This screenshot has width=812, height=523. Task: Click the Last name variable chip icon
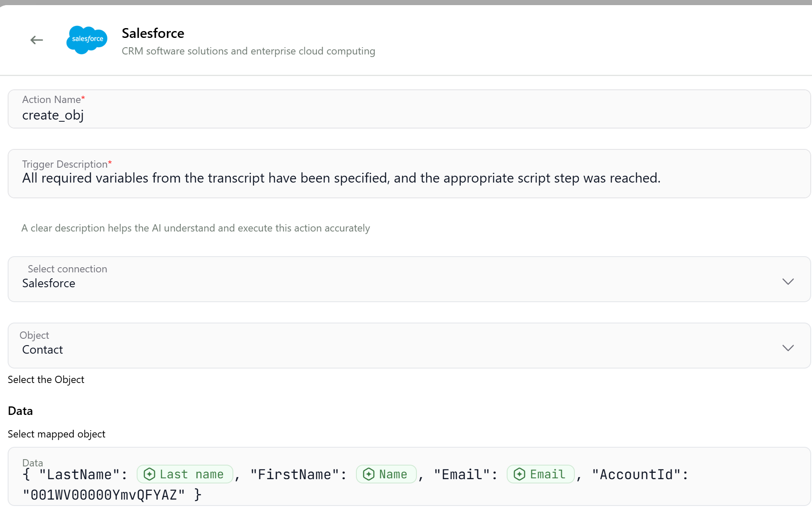(149, 474)
